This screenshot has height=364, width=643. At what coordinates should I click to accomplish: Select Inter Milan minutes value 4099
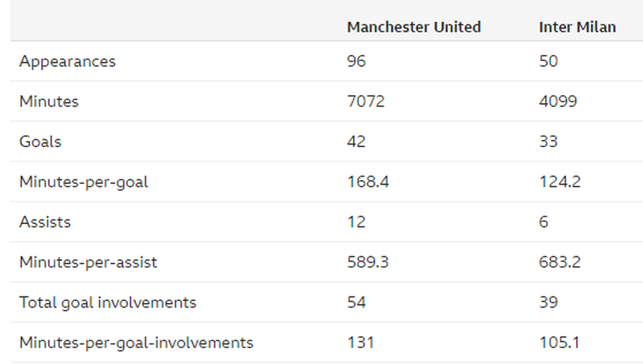(558, 102)
